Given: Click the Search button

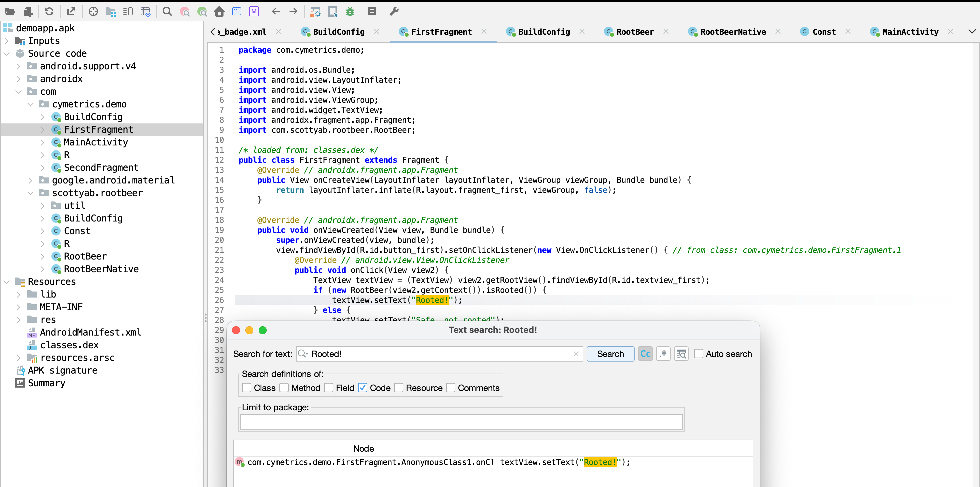Looking at the screenshot, I should (610, 354).
